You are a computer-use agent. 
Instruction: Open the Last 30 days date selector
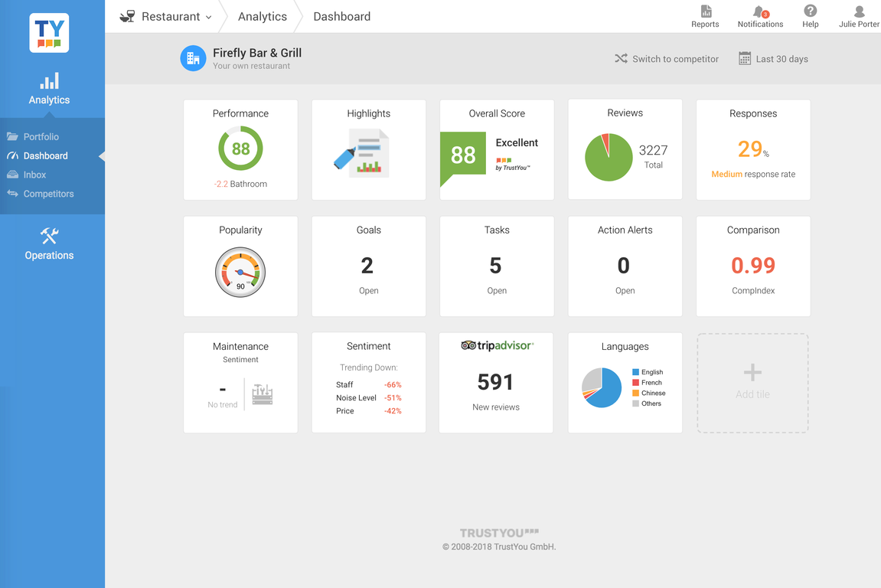[773, 59]
